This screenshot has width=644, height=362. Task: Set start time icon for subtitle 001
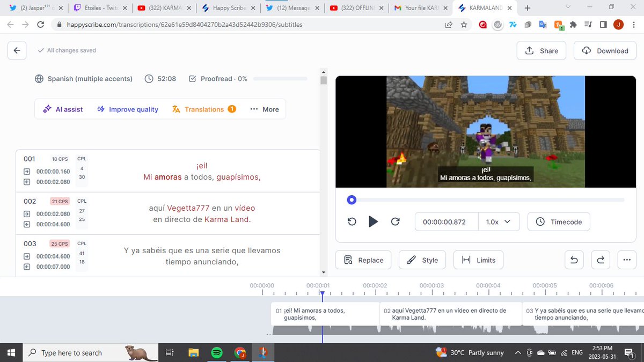click(27, 172)
